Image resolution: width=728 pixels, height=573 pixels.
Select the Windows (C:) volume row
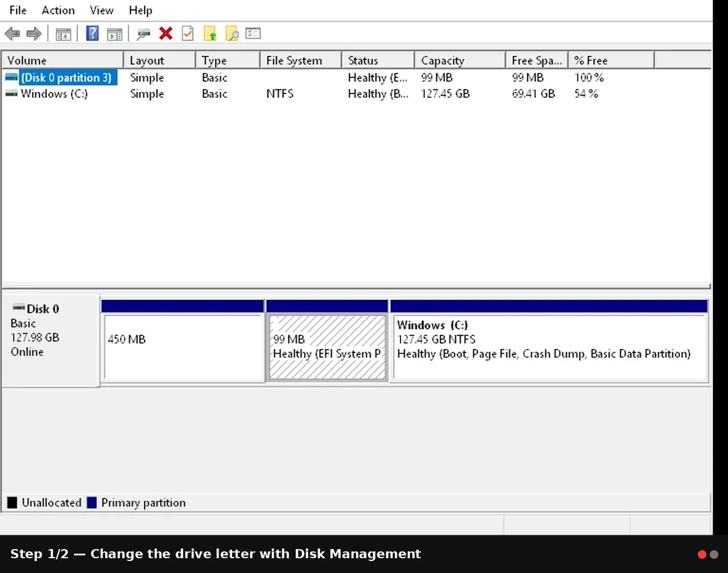coord(356,94)
